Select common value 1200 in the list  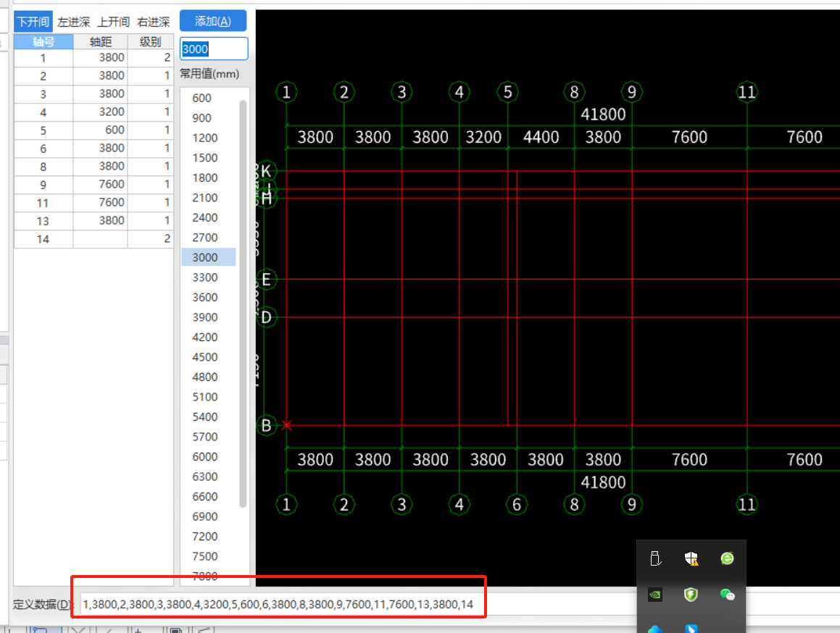[205, 138]
